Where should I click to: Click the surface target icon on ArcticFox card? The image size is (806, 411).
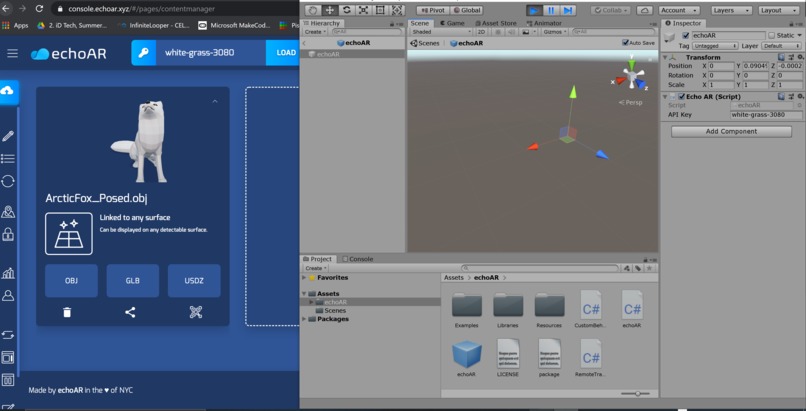click(x=69, y=234)
